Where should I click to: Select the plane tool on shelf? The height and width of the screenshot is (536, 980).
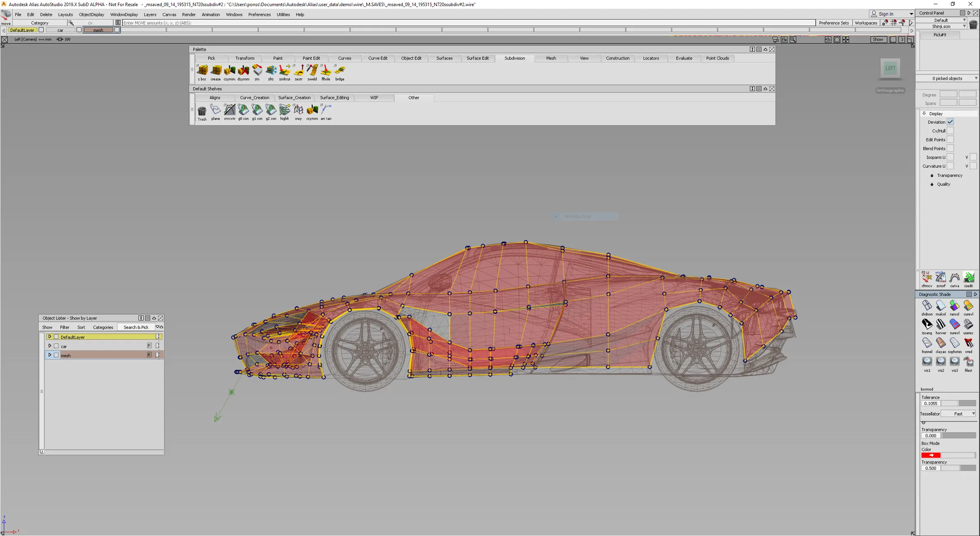(216, 112)
